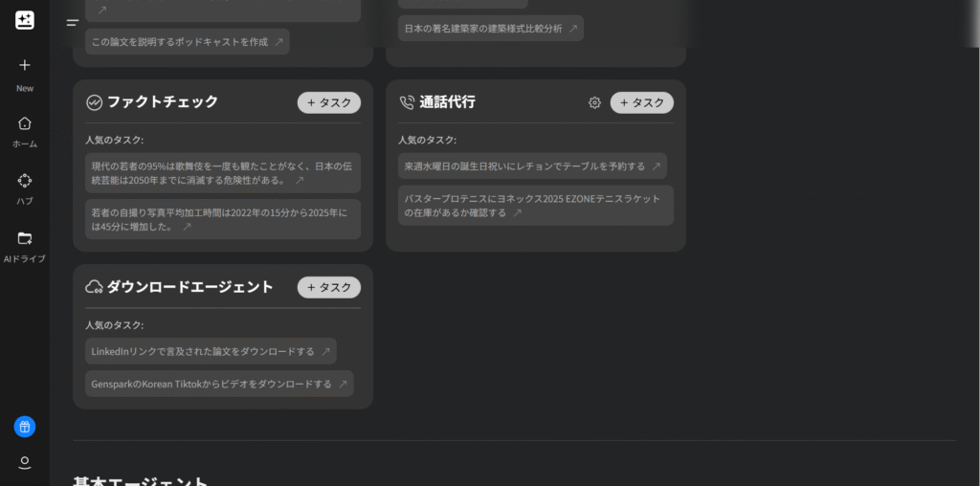This screenshot has height=486, width=980.
Task: Open the ハブ hub icon
Action: 25,180
